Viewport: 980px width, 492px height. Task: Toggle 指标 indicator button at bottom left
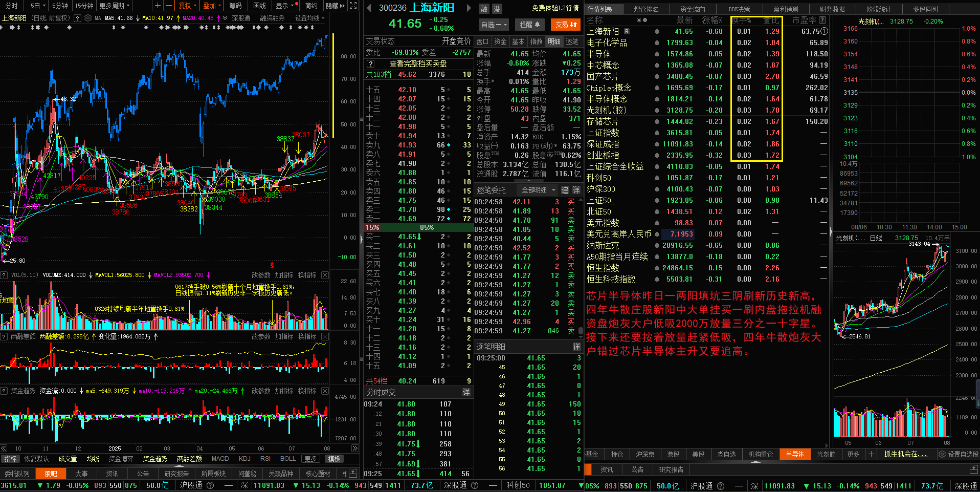coord(11,459)
